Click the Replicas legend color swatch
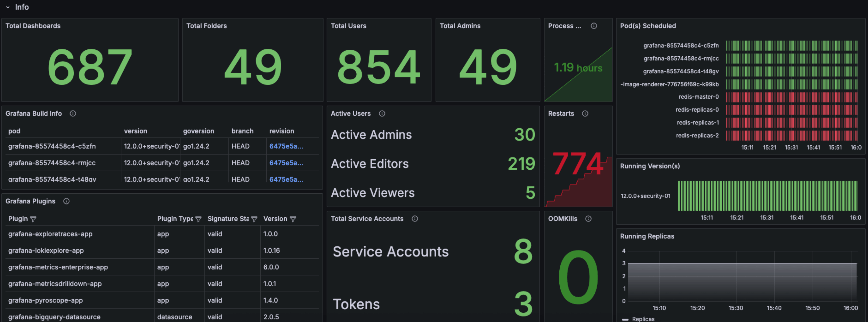This screenshot has height=322, width=868. pos(625,319)
